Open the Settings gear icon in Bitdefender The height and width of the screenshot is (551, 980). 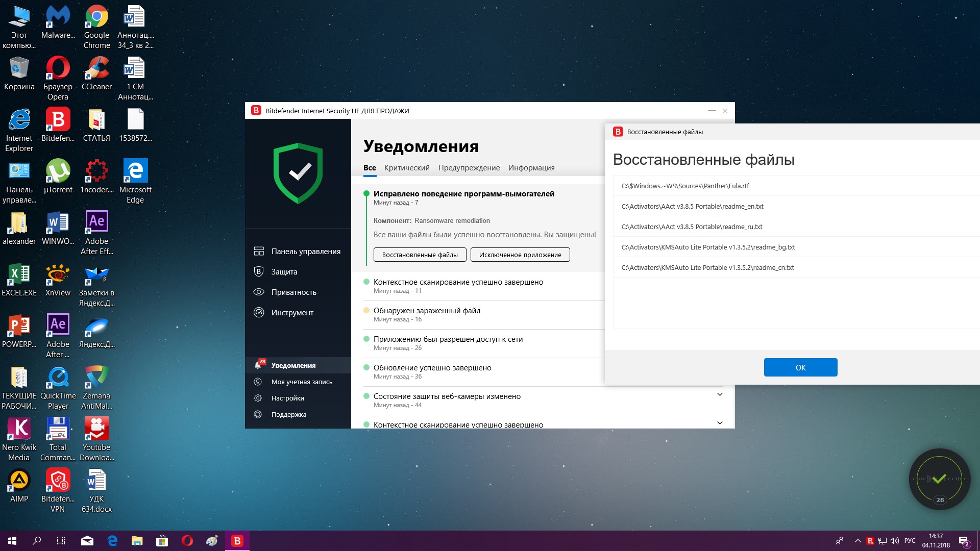258,398
